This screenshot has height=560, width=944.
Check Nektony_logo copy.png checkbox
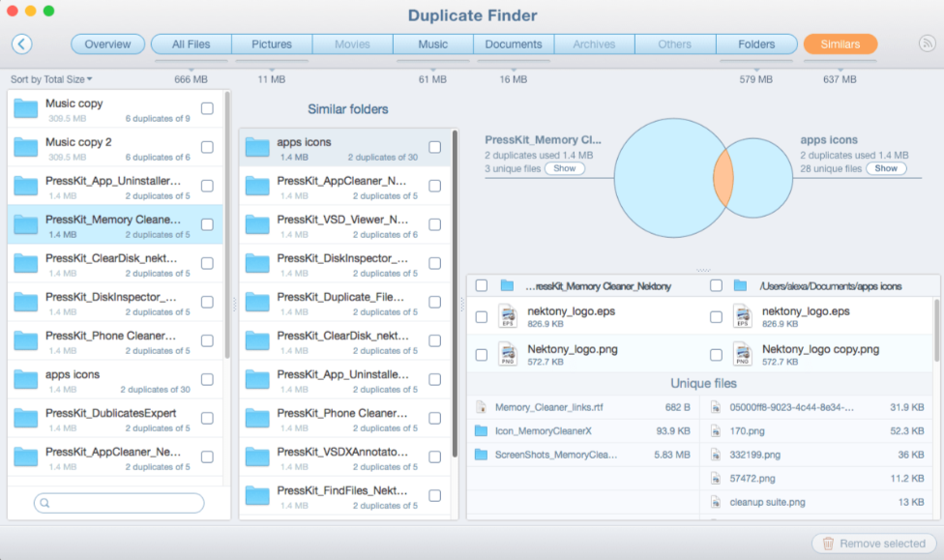(x=716, y=355)
